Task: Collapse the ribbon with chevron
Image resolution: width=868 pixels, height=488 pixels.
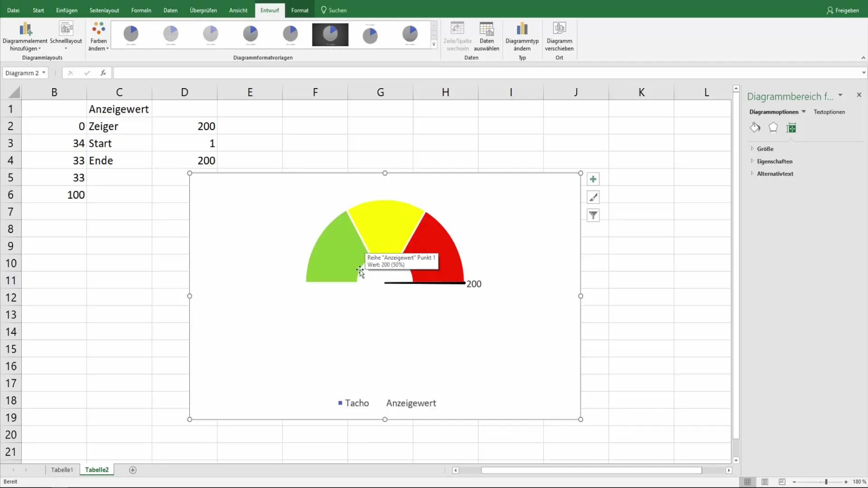Action: pyautogui.click(x=863, y=58)
